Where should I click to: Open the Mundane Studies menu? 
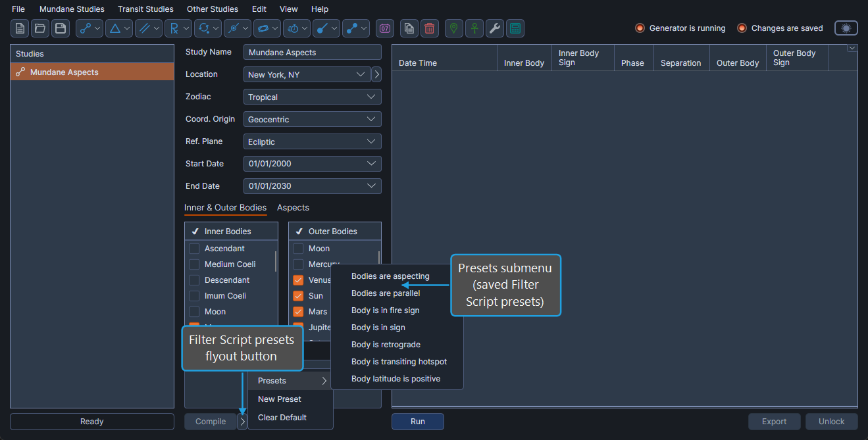72,9
